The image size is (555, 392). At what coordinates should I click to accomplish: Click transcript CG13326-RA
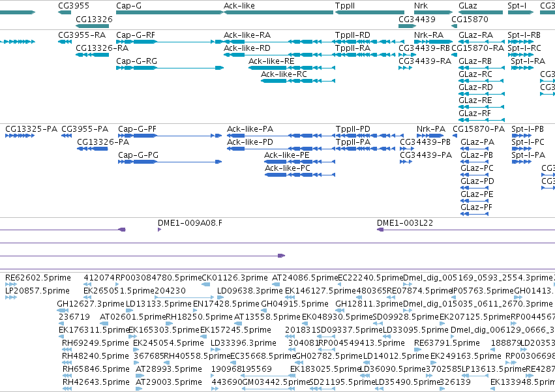(102, 48)
